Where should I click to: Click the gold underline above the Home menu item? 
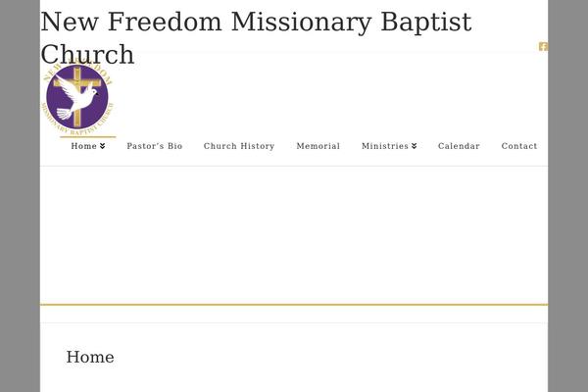click(88, 137)
